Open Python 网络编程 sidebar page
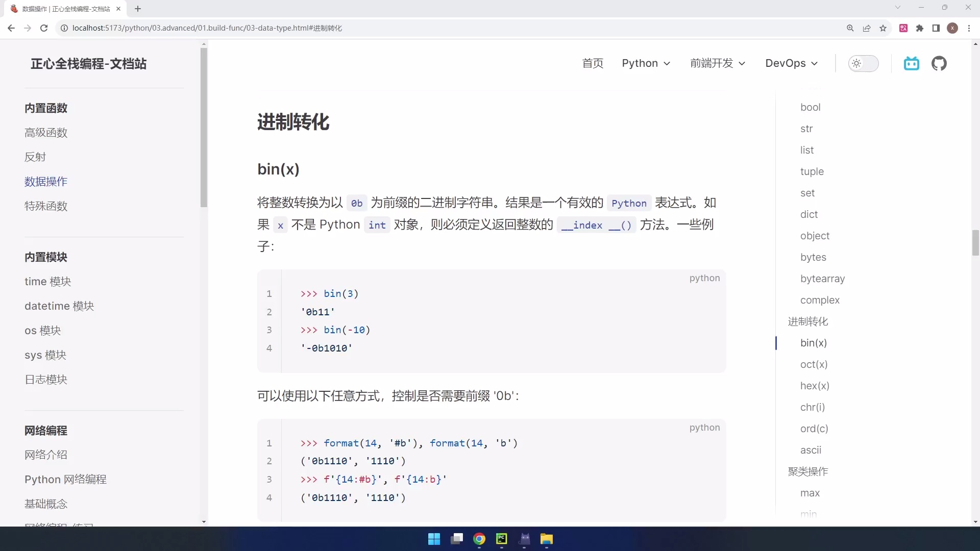 [65, 480]
